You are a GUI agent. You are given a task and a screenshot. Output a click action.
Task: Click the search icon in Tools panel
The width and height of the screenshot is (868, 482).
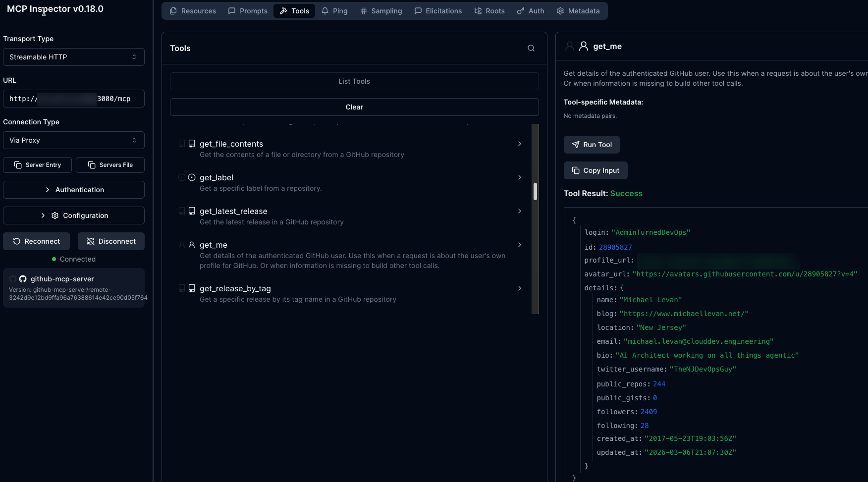tap(531, 48)
